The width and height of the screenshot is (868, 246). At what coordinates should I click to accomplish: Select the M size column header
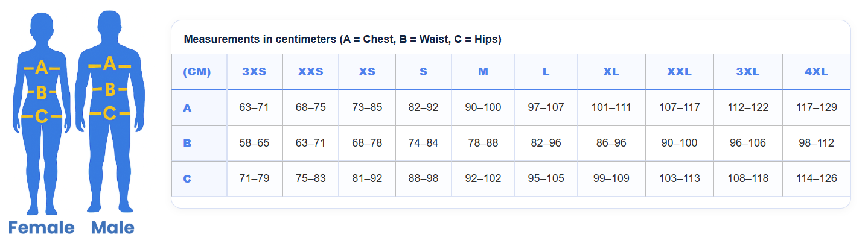click(483, 72)
